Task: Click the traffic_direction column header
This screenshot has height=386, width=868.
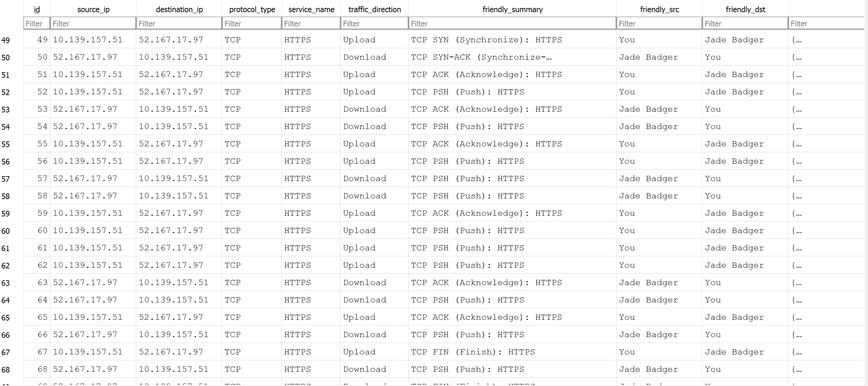Action: tap(375, 9)
